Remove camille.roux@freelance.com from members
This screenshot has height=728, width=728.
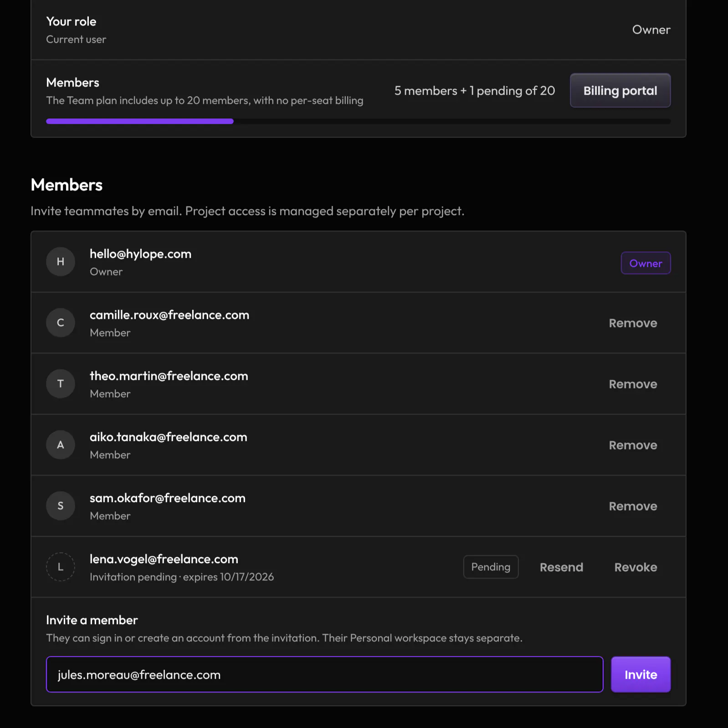633,323
